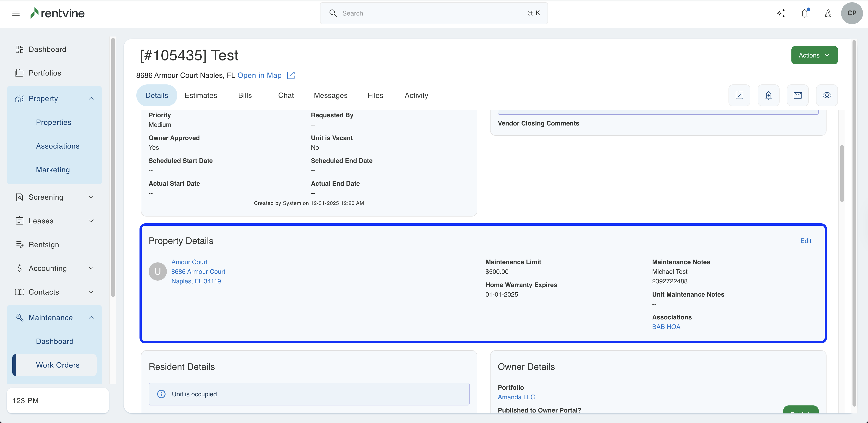
Task: Open the external map link icon
Action: coord(291,75)
